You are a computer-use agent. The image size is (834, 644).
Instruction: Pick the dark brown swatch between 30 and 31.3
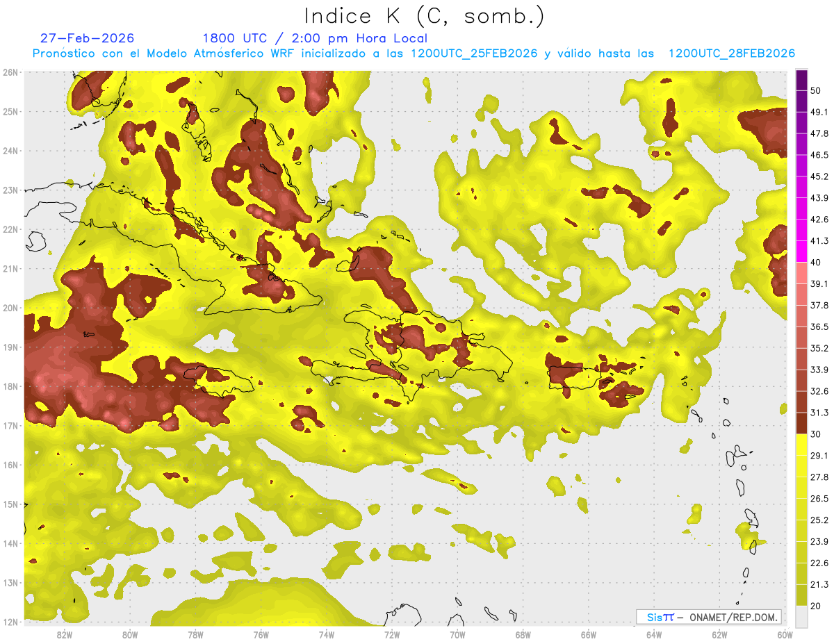801,423
